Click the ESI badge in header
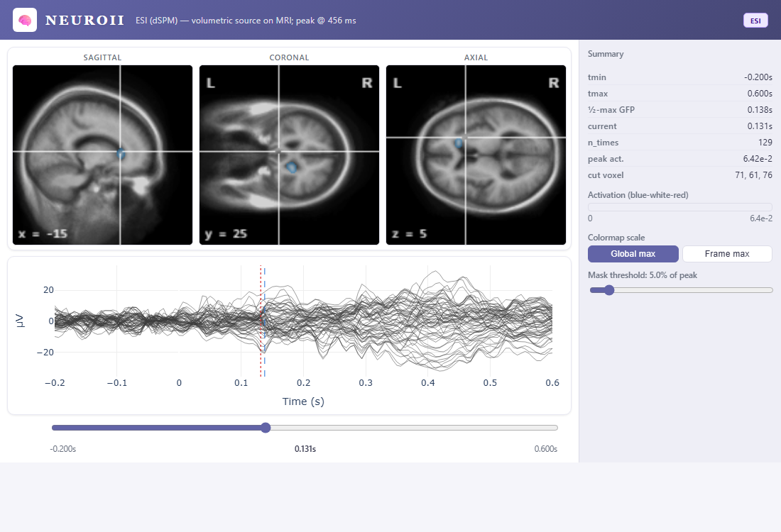 click(755, 21)
